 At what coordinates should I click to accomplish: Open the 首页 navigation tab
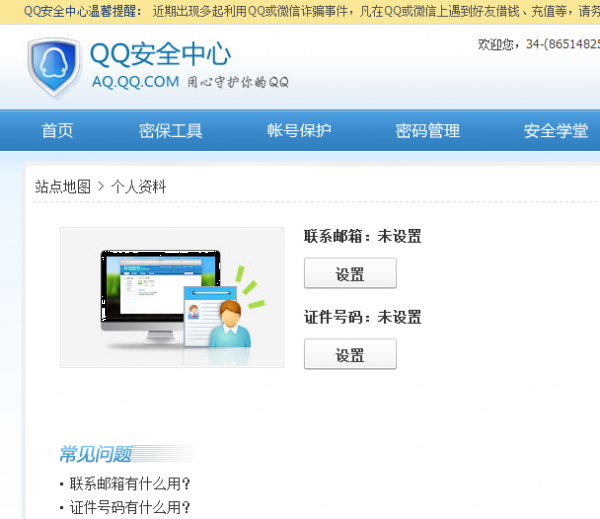[x=57, y=131]
